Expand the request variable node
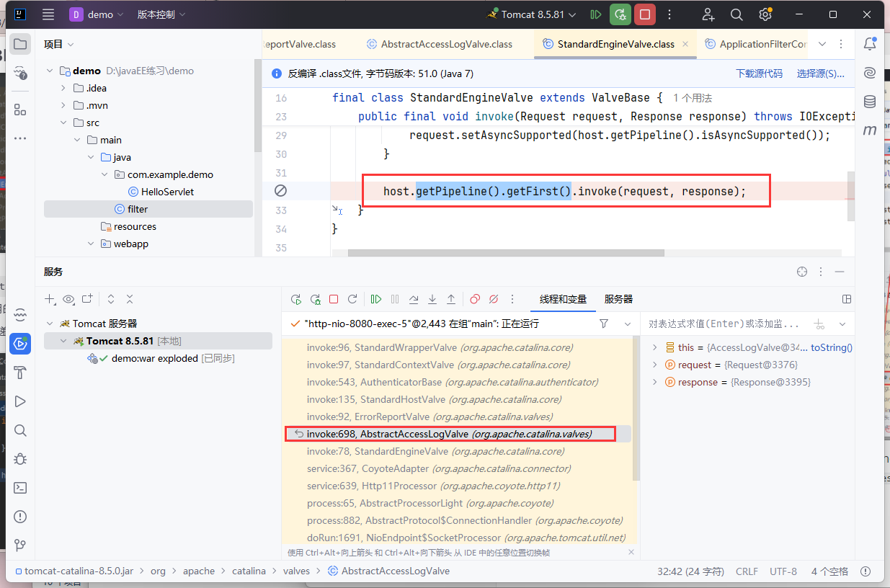Screen dimensions: 890x588 pos(654,365)
